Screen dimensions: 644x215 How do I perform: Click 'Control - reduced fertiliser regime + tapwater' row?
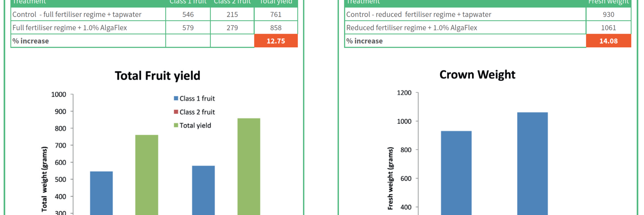tap(488, 14)
